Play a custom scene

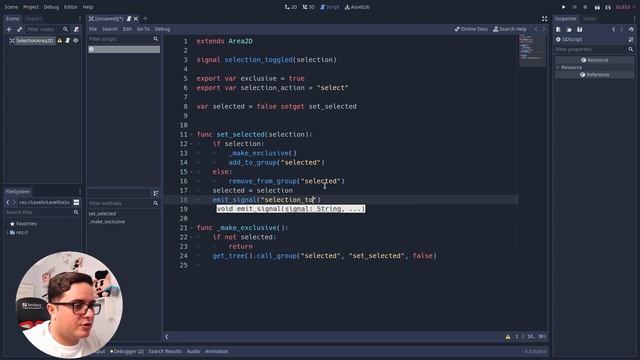coord(608,7)
